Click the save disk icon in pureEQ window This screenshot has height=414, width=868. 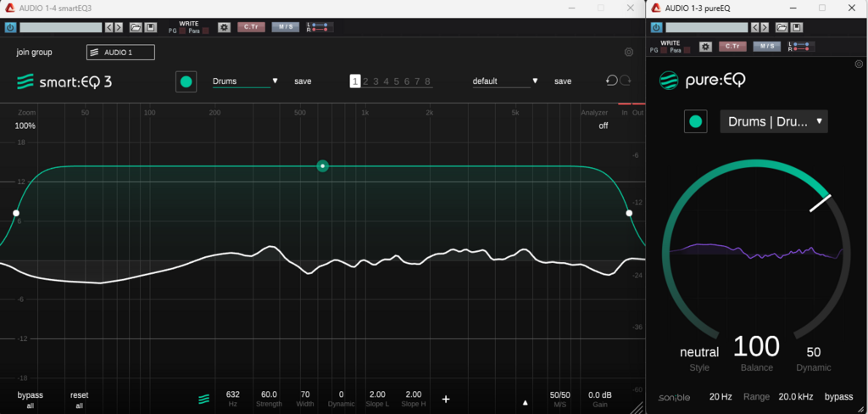(796, 27)
